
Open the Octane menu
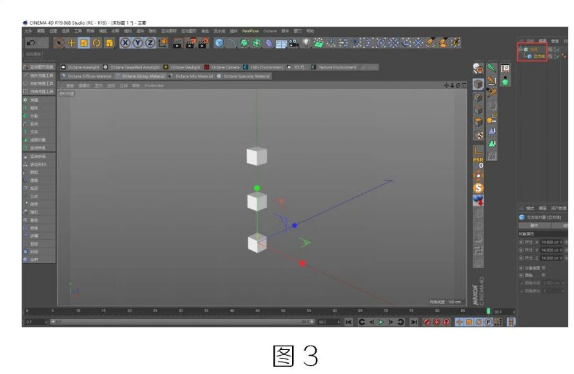pos(270,31)
